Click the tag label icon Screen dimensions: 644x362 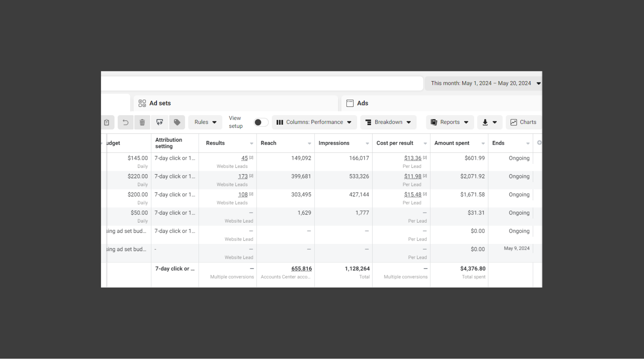tap(177, 122)
